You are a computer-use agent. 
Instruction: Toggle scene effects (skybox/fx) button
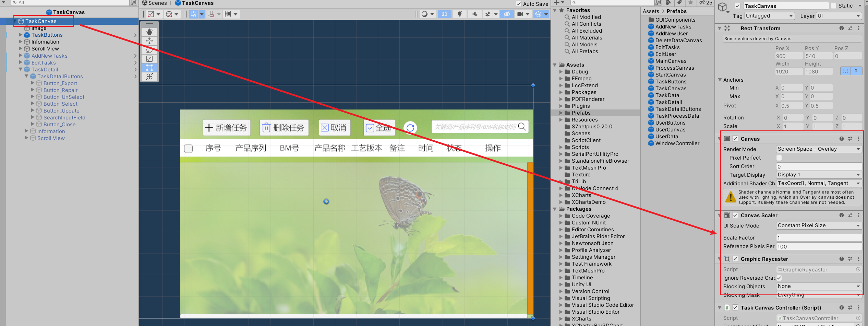point(487,14)
